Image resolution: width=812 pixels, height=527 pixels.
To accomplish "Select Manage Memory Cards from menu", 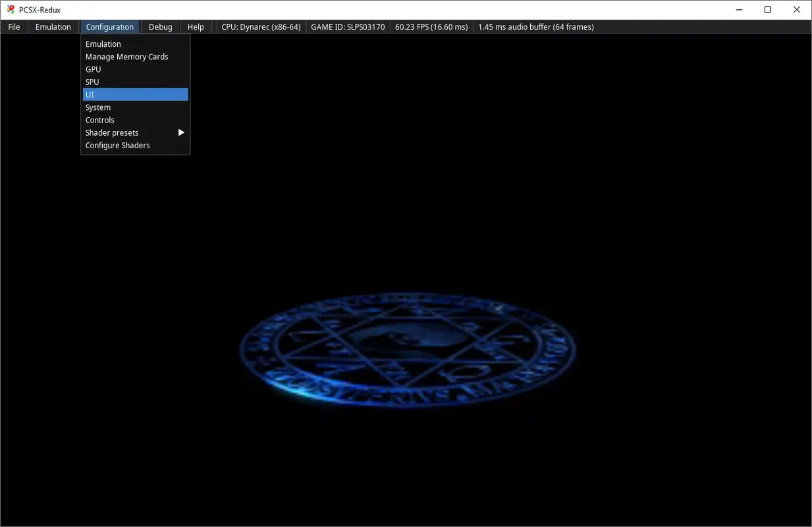I will (126, 57).
